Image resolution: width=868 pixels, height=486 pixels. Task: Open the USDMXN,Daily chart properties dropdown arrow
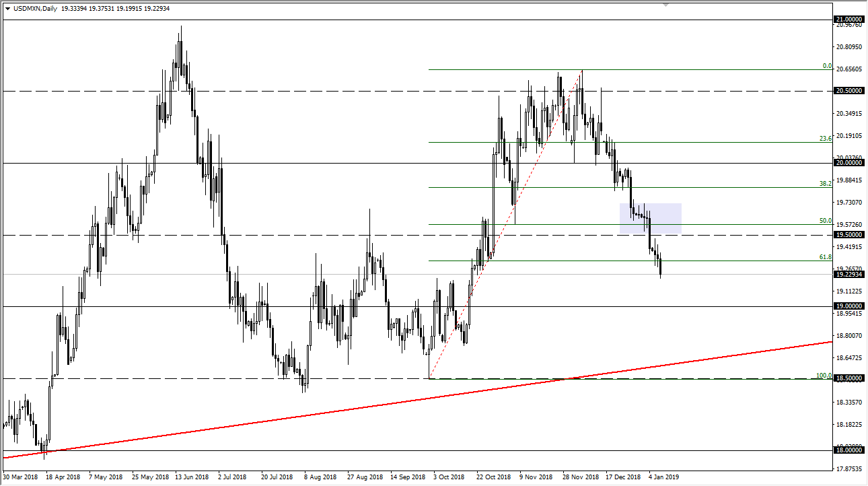tap(7, 9)
